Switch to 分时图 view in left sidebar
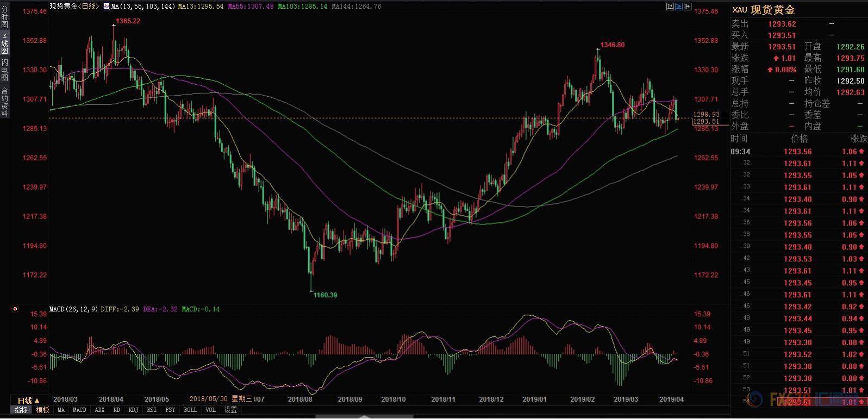Viewport: 868px width, 419px height. pyautogui.click(x=5, y=17)
